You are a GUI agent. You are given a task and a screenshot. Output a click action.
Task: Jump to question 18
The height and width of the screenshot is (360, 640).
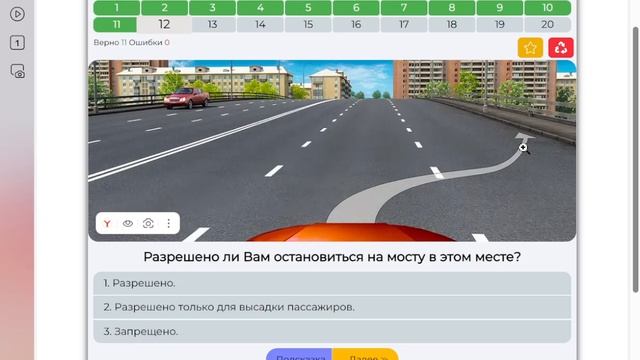[x=452, y=24]
